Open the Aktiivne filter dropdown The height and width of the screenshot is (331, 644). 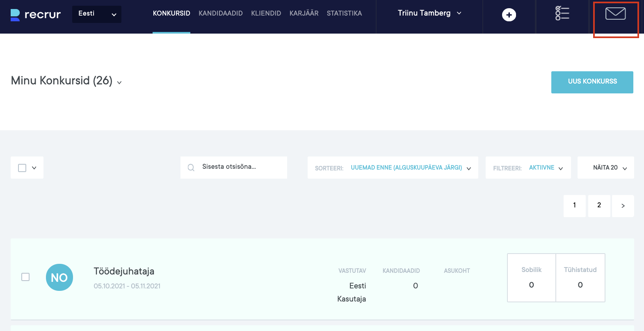(x=546, y=168)
